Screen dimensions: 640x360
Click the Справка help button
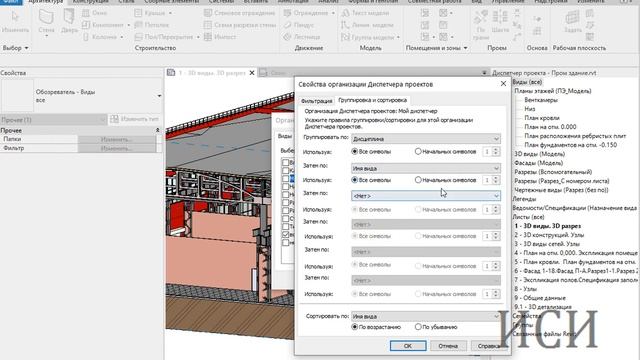[489, 346]
